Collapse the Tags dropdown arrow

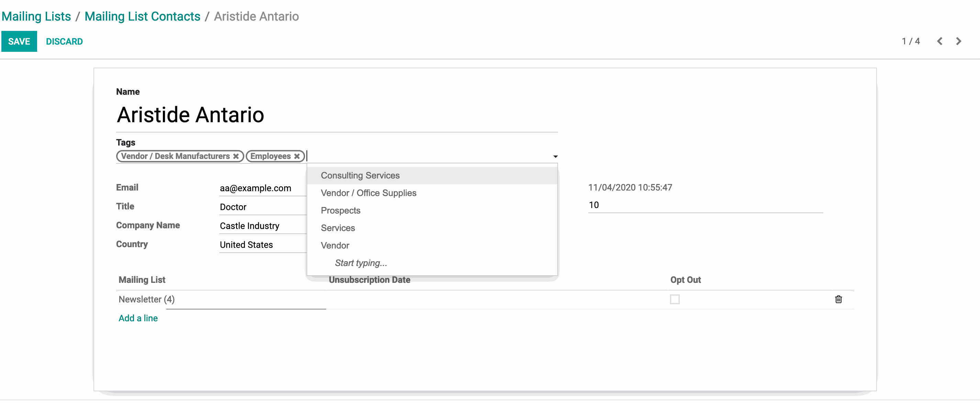point(555,157)
